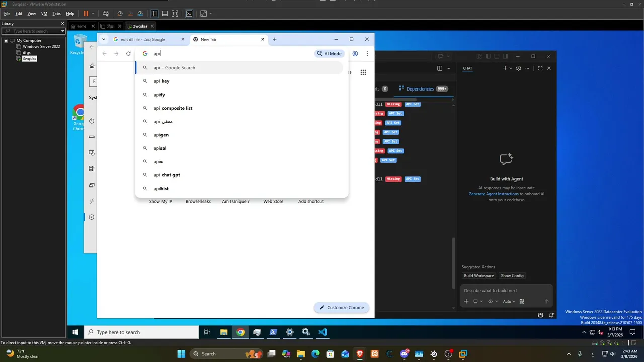The image size is (644, 362).
Task: Maximize the VS Code chat panel
Action: coord(540,68)
